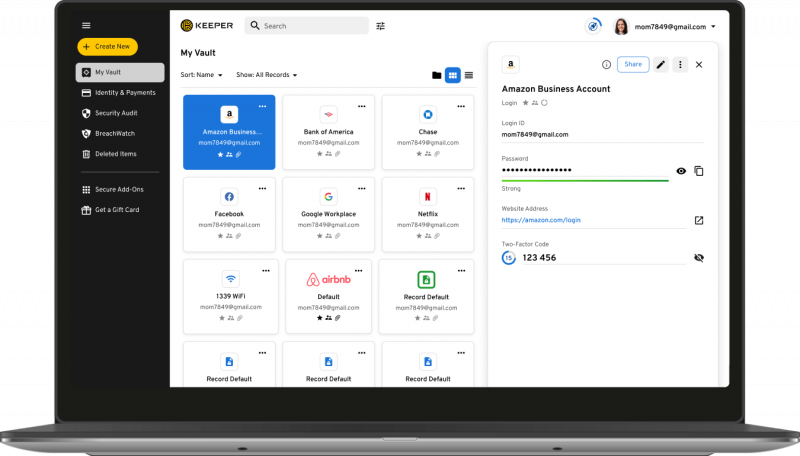The image size is (800, 456).
Task: Click the 1339 WiFi icon
Action: pyautogui.click(x=231, y=279)
